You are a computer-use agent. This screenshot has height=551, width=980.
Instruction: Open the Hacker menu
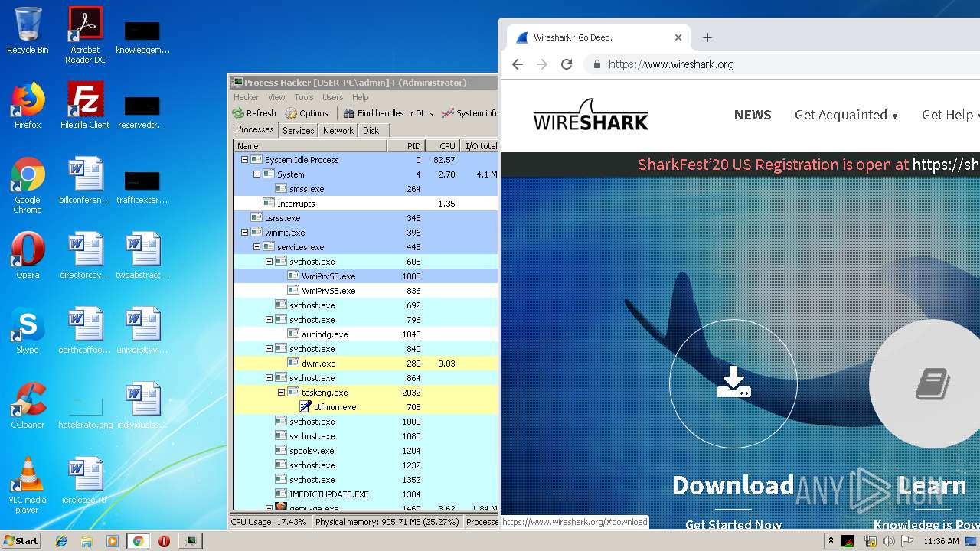pos(246,97)
